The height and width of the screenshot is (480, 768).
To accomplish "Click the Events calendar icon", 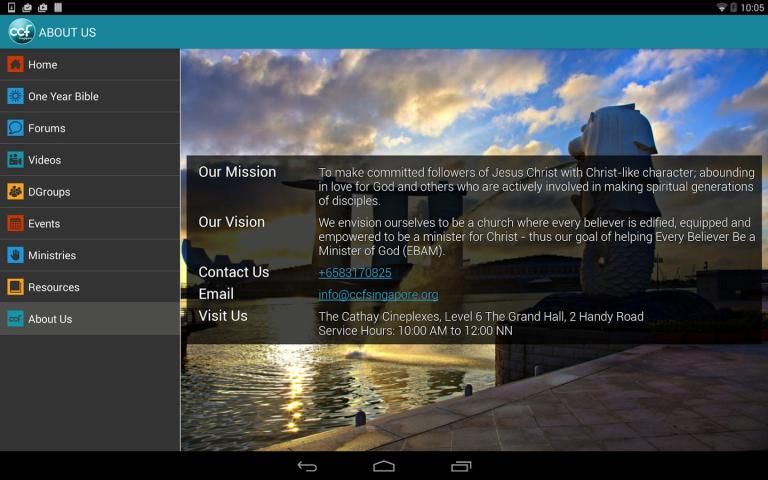I will 15,224.
